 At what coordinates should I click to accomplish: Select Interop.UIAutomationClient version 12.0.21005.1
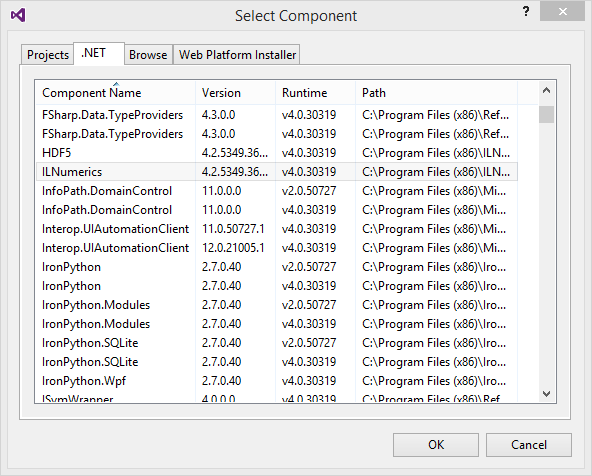[277, 248]
